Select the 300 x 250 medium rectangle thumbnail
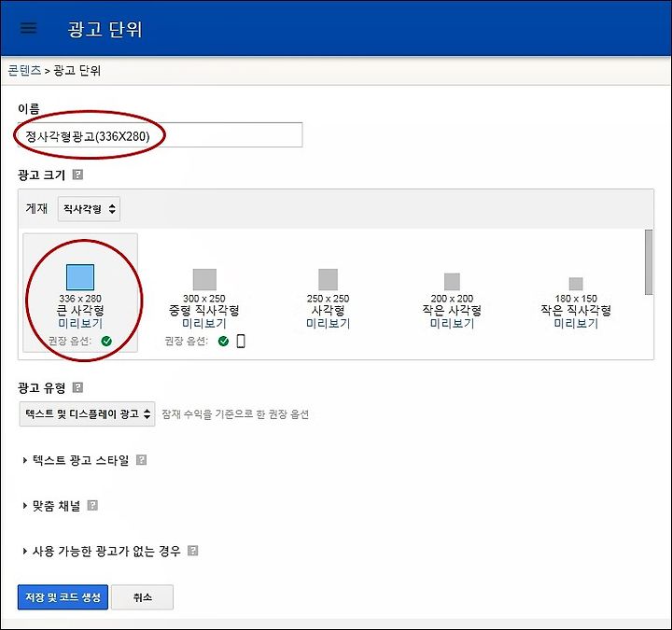Image resolution: width=672 pixels, height=630 pixels. (204, 279)
